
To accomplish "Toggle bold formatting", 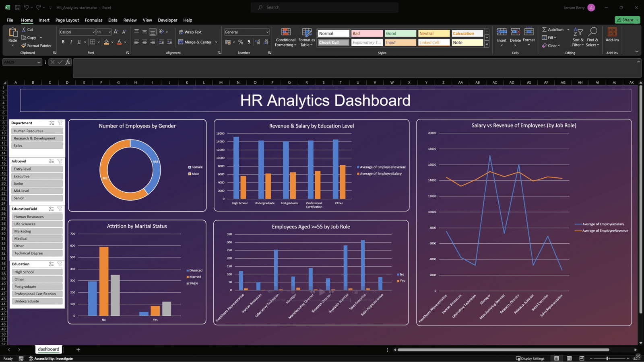I will click(63, 42).
